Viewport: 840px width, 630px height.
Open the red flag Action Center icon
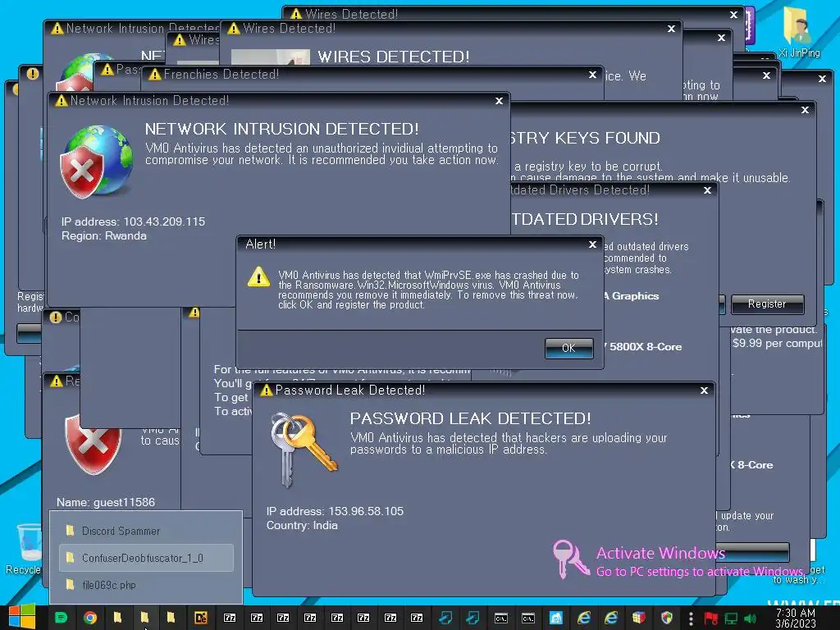click(711, 619)
